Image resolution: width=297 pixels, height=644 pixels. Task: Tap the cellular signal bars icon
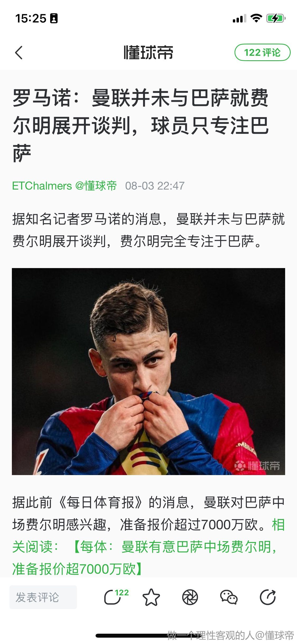239,19
